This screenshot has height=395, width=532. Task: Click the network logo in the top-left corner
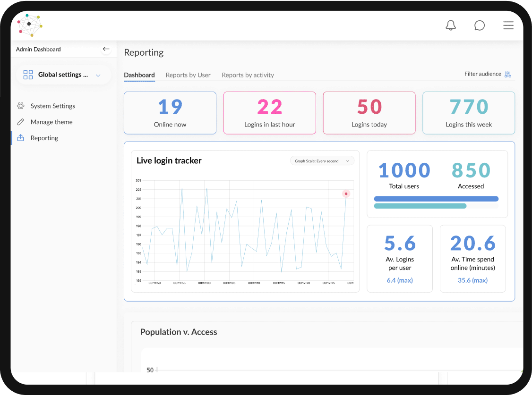coord(28,25)
